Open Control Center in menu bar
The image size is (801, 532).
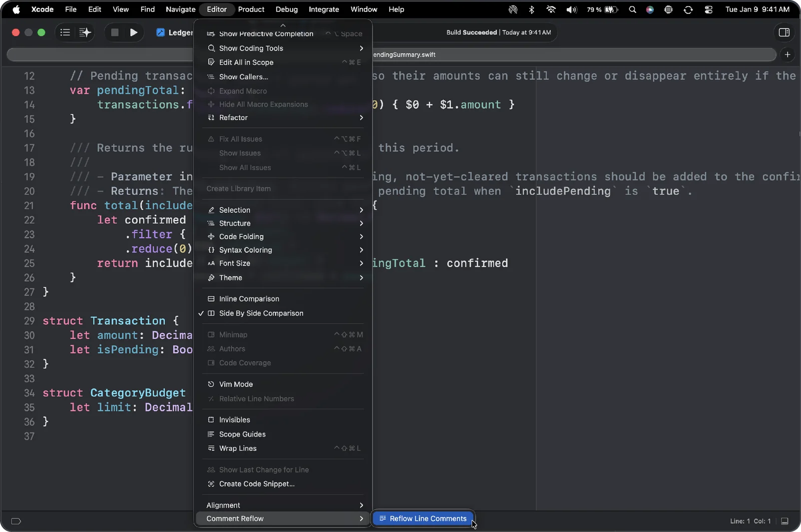[708, 9]
